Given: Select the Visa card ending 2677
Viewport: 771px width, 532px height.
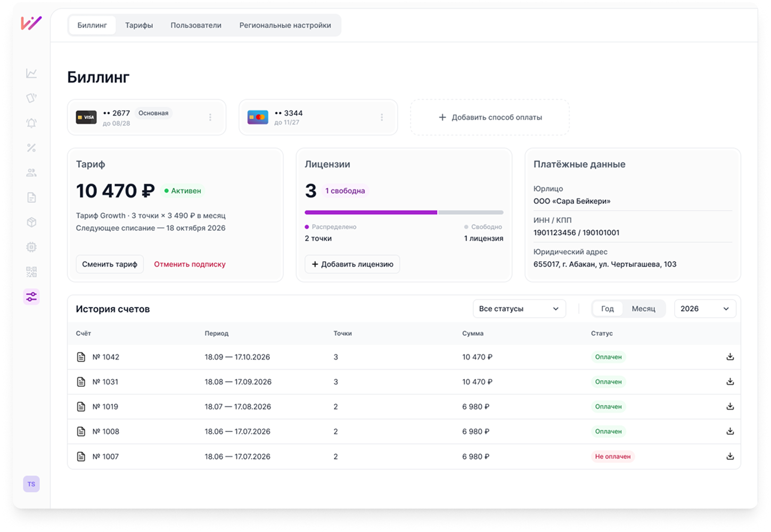Looking at the screenshot, I should 147,117.
